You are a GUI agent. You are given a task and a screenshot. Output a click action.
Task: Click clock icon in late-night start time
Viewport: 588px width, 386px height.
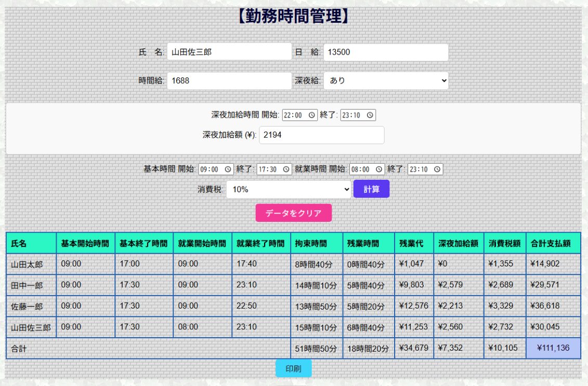pos(312,115)
